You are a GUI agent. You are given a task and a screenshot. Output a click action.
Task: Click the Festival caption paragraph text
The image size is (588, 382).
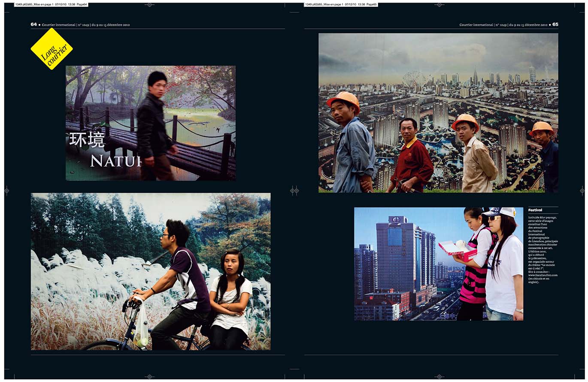pyautogui.click(x=543, y=249)
